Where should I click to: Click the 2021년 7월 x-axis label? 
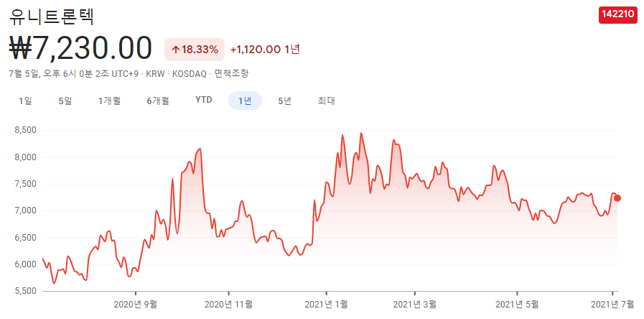pyautogui.click(x=612, y=304)
